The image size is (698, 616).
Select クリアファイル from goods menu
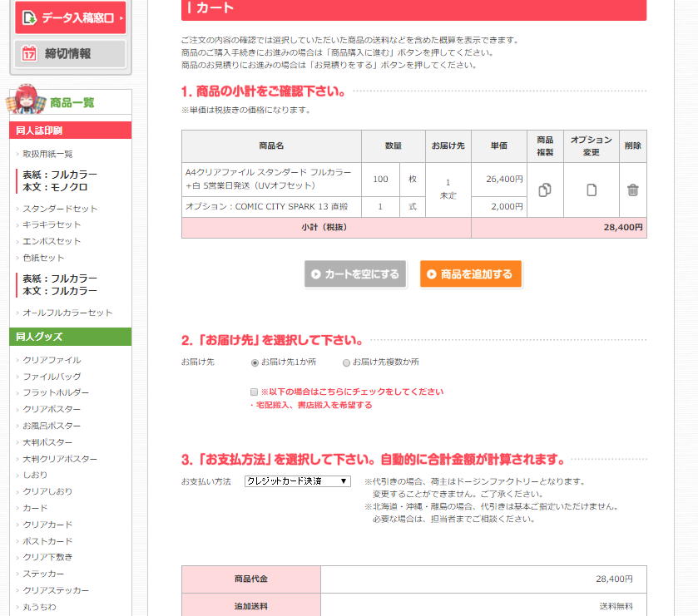pos(52,360)
